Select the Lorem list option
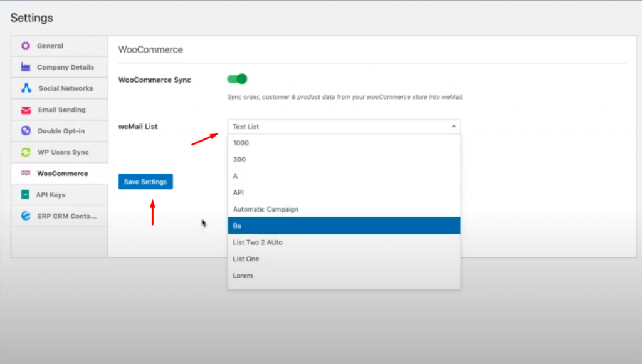 tap(344, 276)
